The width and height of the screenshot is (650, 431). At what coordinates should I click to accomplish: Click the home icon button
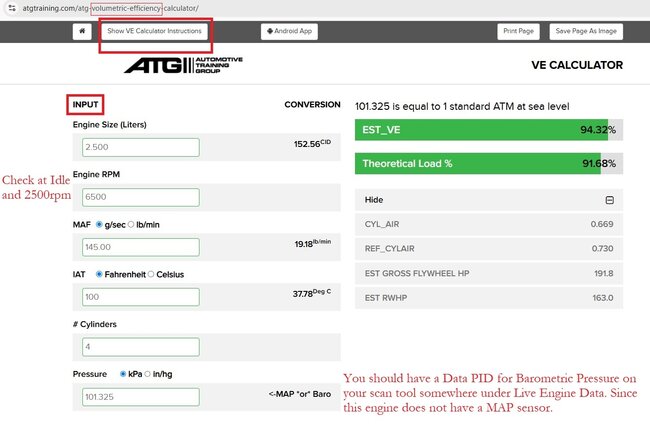pyautogui.click(x=82, y=31)
